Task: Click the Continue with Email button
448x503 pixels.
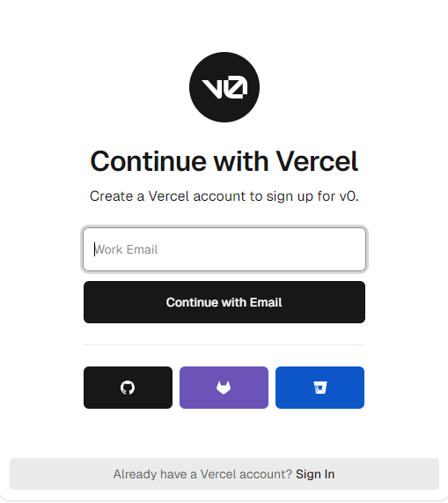Action: pos(224,302)
